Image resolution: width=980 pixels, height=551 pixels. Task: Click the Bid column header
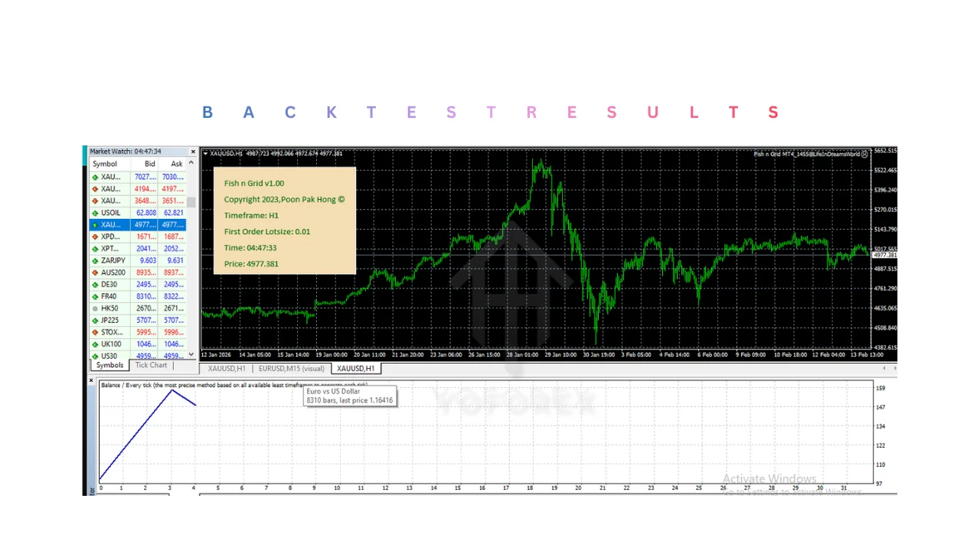tap(149, 164)
